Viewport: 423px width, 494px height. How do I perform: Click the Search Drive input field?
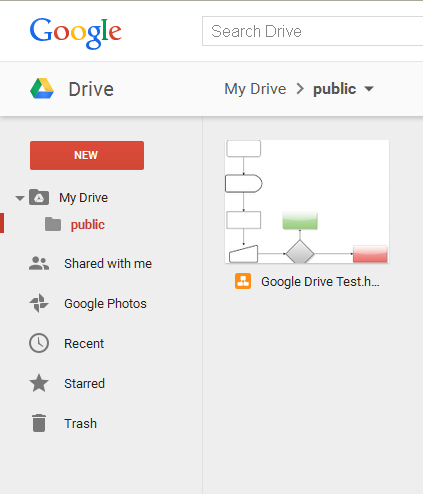(x=312, y=31)
